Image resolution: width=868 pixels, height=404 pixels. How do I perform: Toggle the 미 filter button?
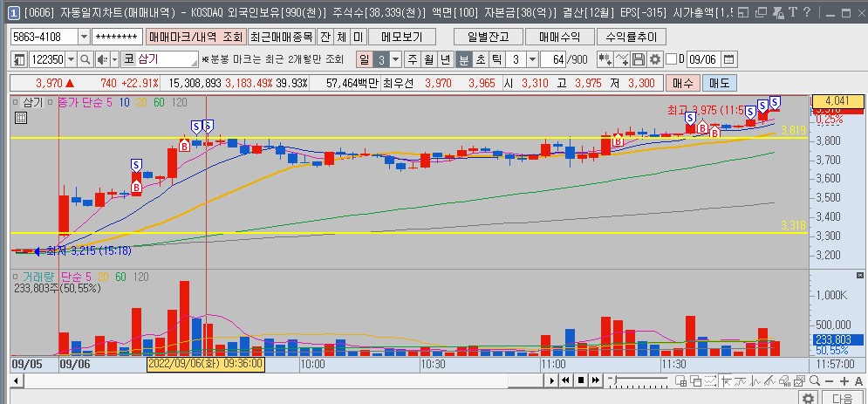click(359, 37)
